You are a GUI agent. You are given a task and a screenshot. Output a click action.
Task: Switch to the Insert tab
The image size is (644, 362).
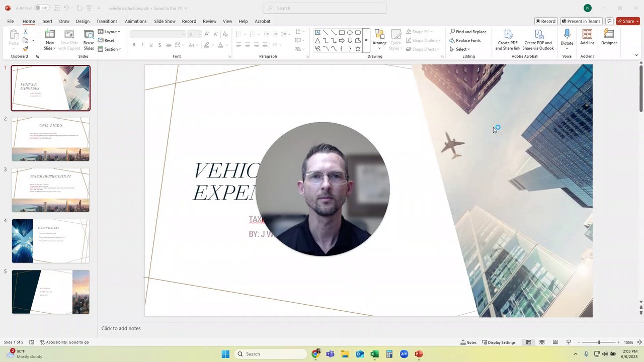pos(47,21)
